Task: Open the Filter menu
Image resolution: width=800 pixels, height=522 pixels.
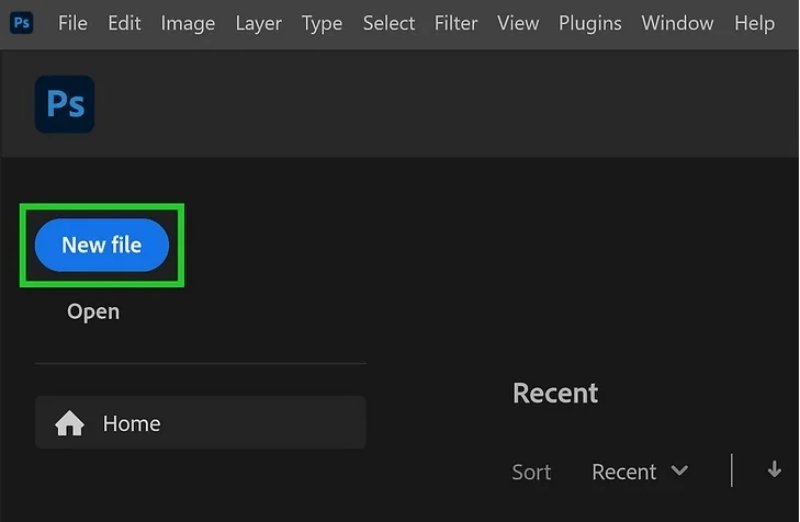Action: pyautogui.click(x=456, y=23)
